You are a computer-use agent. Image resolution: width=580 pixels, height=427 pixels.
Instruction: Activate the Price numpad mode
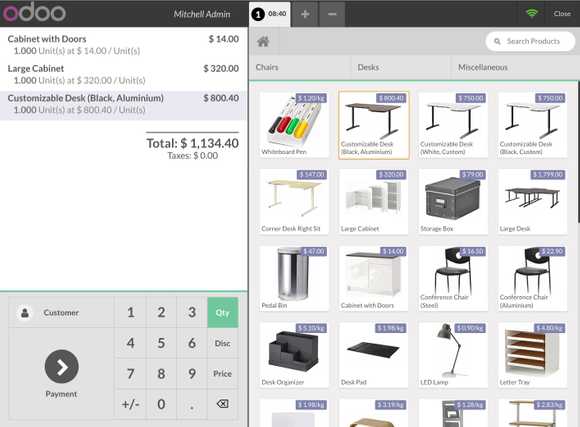click(x=222, y=374)
